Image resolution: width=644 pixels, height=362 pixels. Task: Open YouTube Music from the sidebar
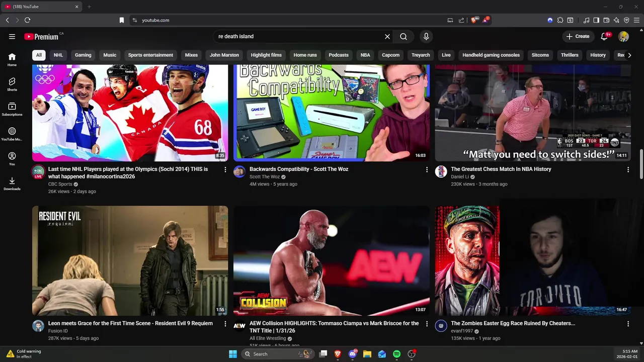[x=12, y=134]
